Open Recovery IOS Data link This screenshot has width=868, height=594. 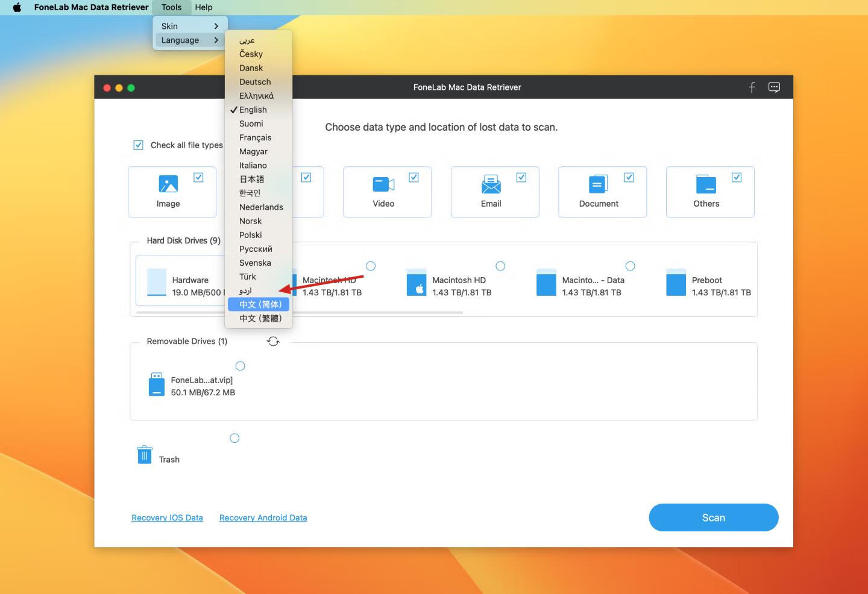click(x=167, y=517)
